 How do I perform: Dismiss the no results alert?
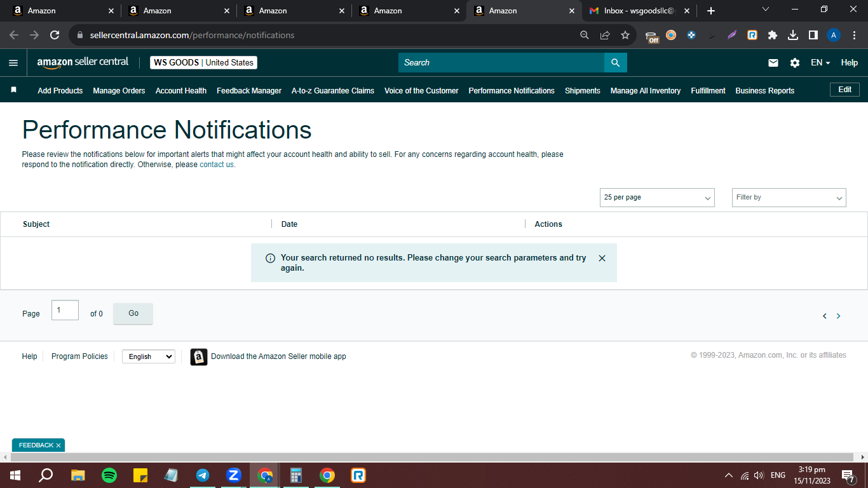pos(602,258)
